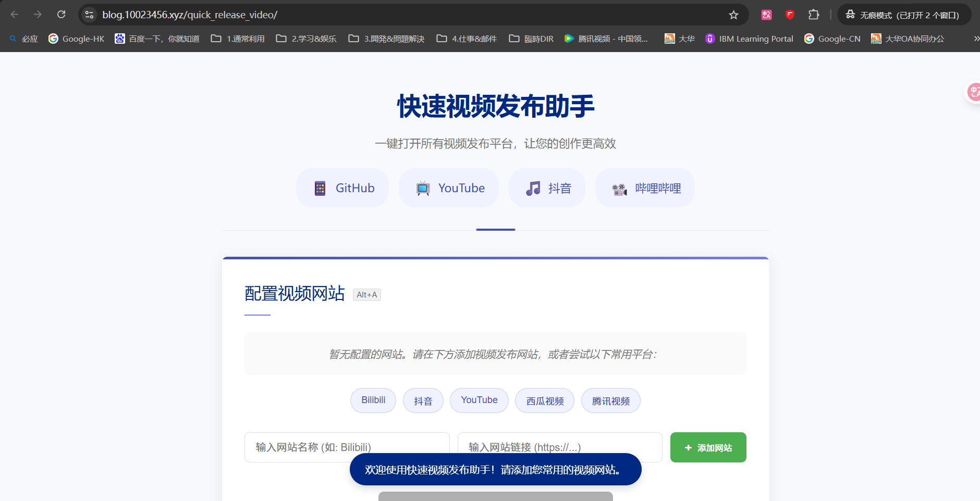Viewport: 980px width, 501px height.
Task: Reload the current page
Action: [x=61, y=15]
